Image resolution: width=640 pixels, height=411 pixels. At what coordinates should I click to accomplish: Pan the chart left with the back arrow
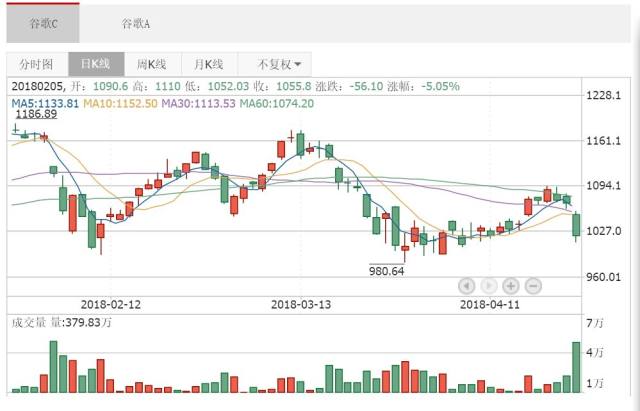(467, 286)
